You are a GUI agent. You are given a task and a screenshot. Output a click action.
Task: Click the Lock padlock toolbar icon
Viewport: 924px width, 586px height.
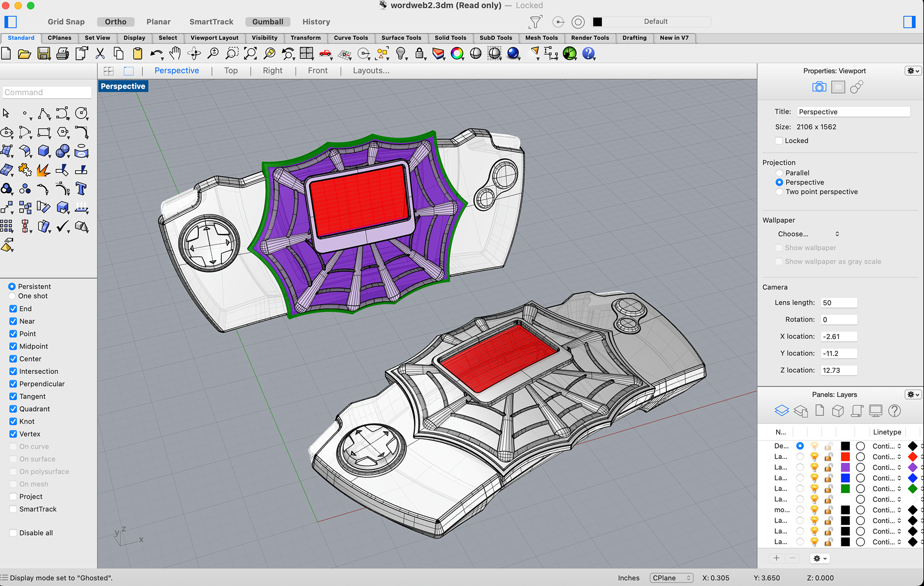point(420,53)
